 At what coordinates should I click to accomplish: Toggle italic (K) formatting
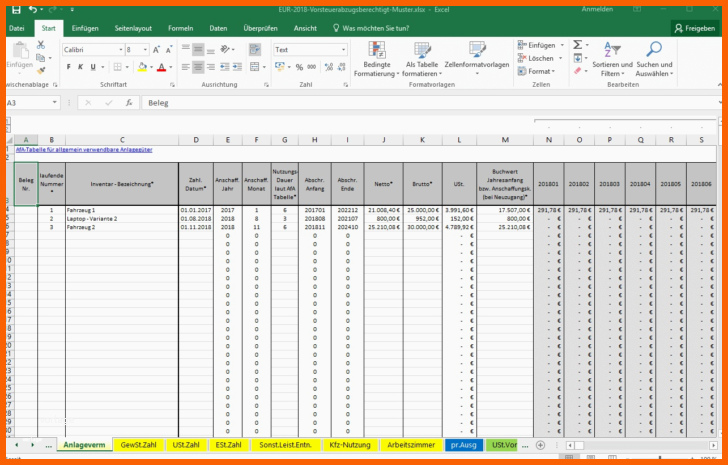pyautogui.click(x=80, y=67)
